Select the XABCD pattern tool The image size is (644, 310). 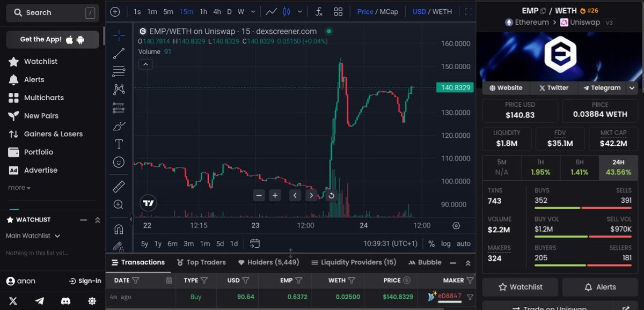click(x=119, y=90)
